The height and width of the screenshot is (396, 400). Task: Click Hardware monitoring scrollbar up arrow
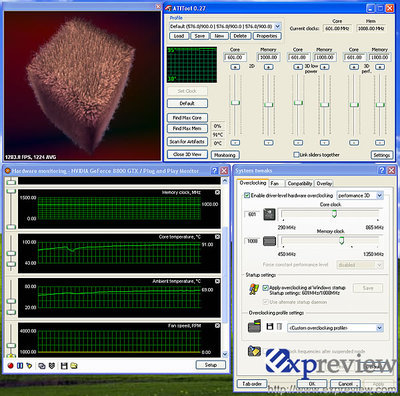coord(225,181)
